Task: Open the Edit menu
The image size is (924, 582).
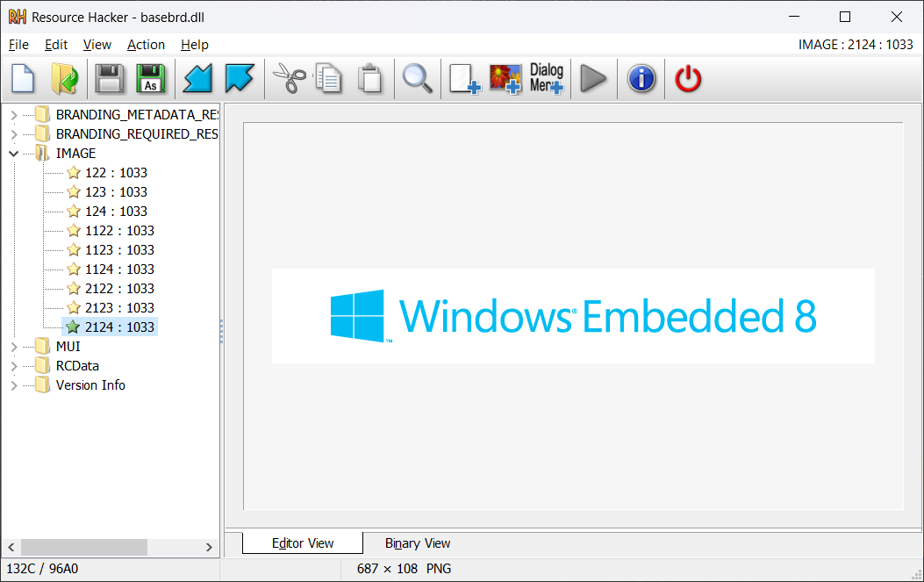Action: 56,45
